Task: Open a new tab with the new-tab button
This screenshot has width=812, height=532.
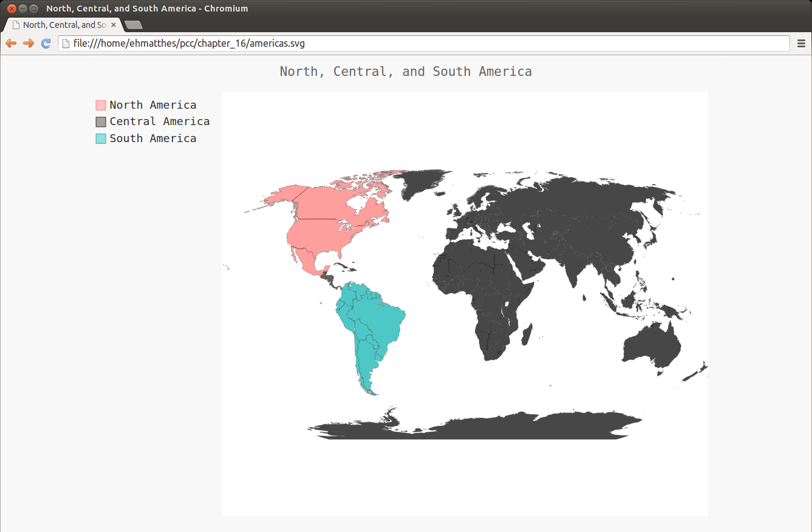Action: pos(133,25)
